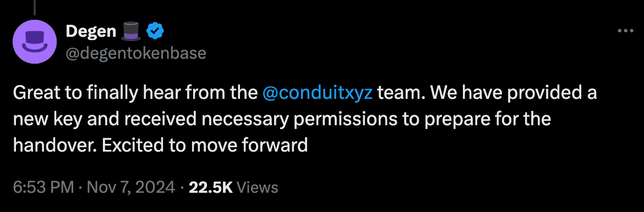644x212 pixels.
Task: View the 22.5K view count analytics
Action: [211, 187]
